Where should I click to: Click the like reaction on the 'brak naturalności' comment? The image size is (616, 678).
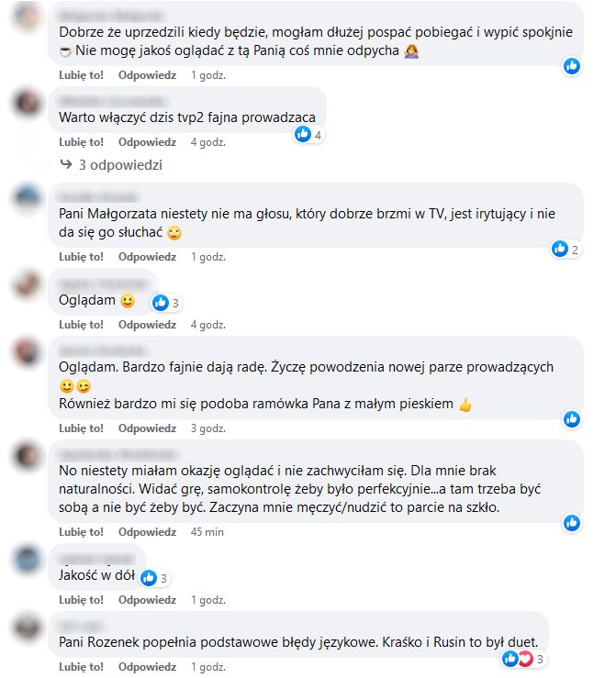click(571, 523)
